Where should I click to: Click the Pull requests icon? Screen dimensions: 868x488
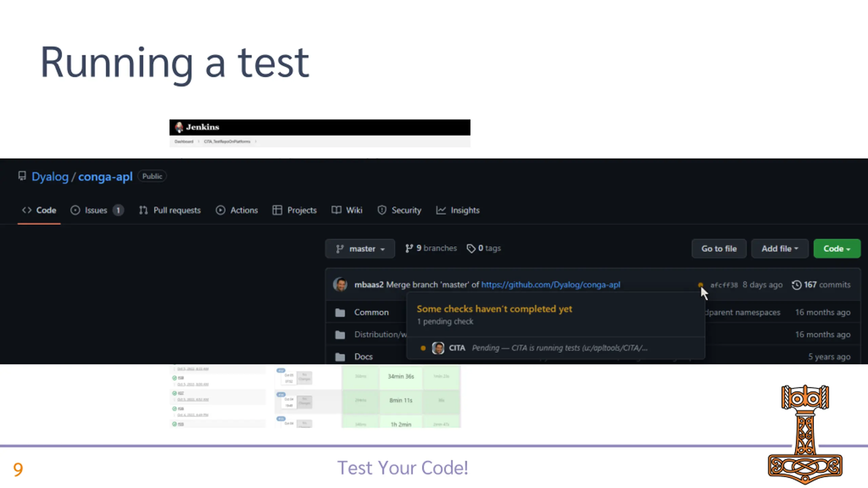point(143,210)
